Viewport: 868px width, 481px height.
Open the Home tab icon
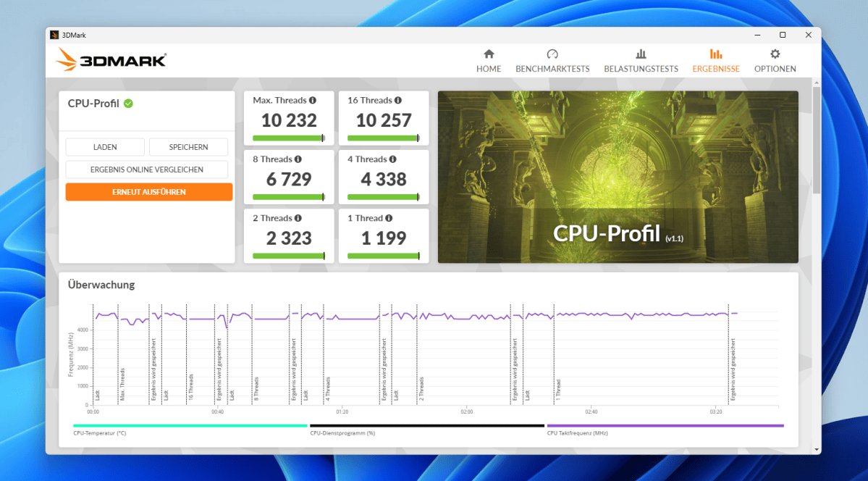point(488,54)
